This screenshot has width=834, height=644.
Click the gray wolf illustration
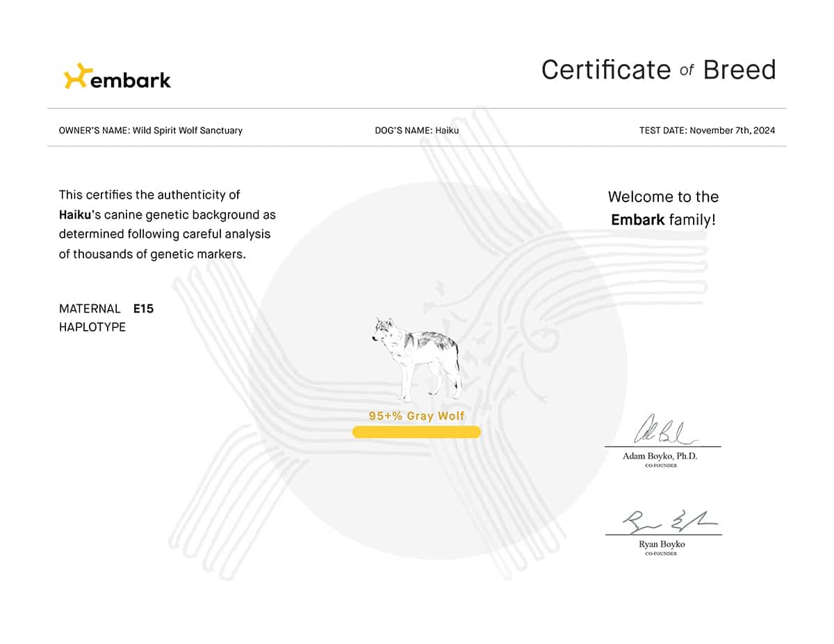[x=416, y=360]
